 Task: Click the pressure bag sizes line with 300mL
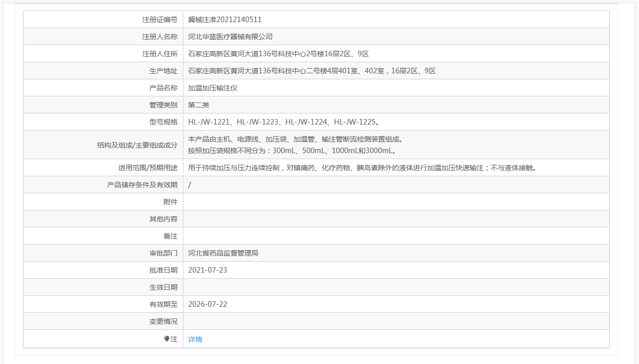coord(292,151)
